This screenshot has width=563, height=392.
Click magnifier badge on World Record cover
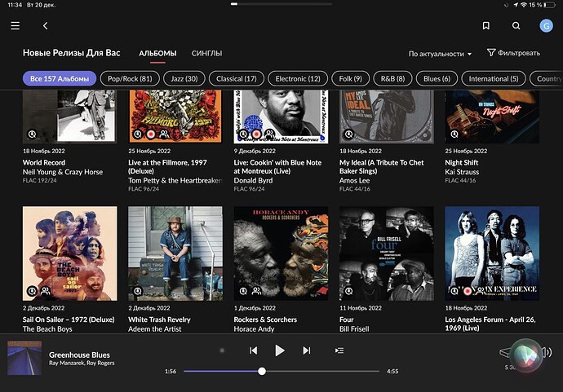pos(33,134)
